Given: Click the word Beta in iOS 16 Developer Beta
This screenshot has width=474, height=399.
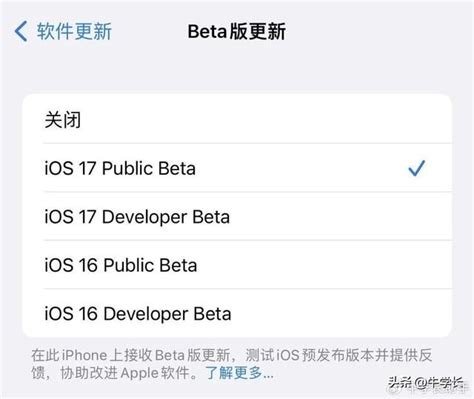Looking at the screenshot, I should click(212, 314).
